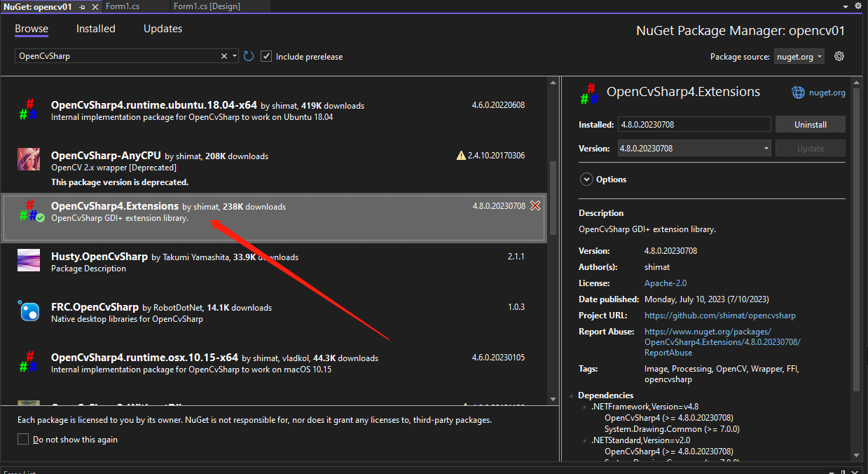Image resolution: width=868 pixels, height=474 pixels.
Task: Click the Uninstall button
Action: pos(810,124)
